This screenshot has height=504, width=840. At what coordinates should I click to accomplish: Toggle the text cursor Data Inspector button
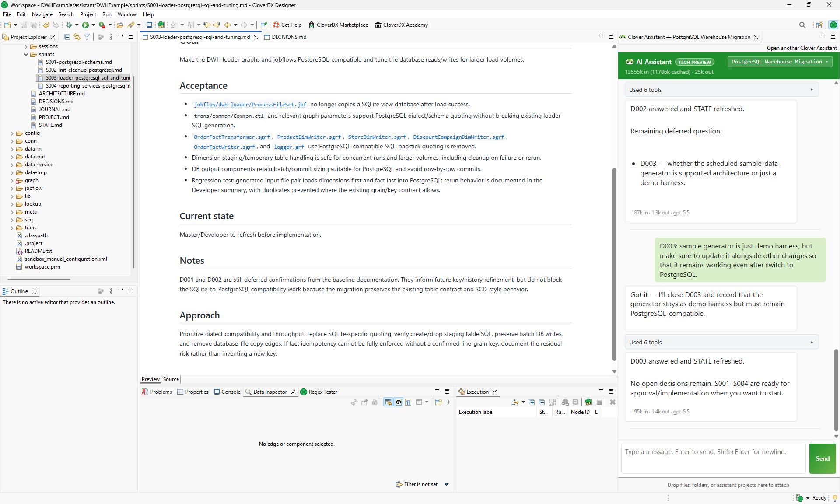[399, 402]
